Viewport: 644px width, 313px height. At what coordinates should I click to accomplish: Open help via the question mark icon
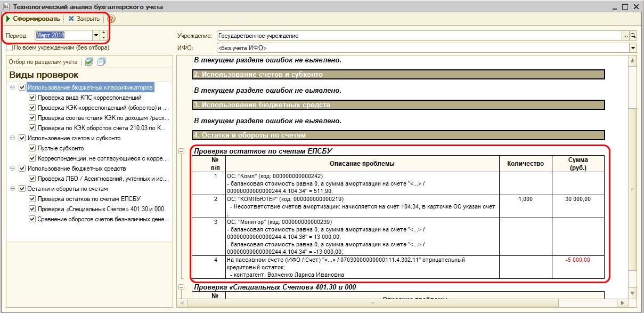[x=111, y=19]
